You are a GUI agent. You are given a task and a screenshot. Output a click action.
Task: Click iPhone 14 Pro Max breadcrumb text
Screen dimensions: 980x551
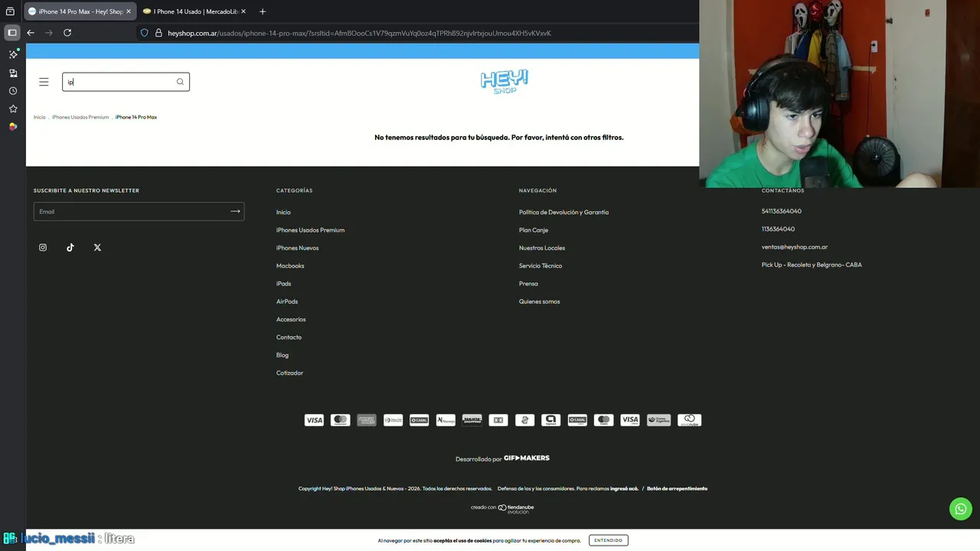click(136, 117)
